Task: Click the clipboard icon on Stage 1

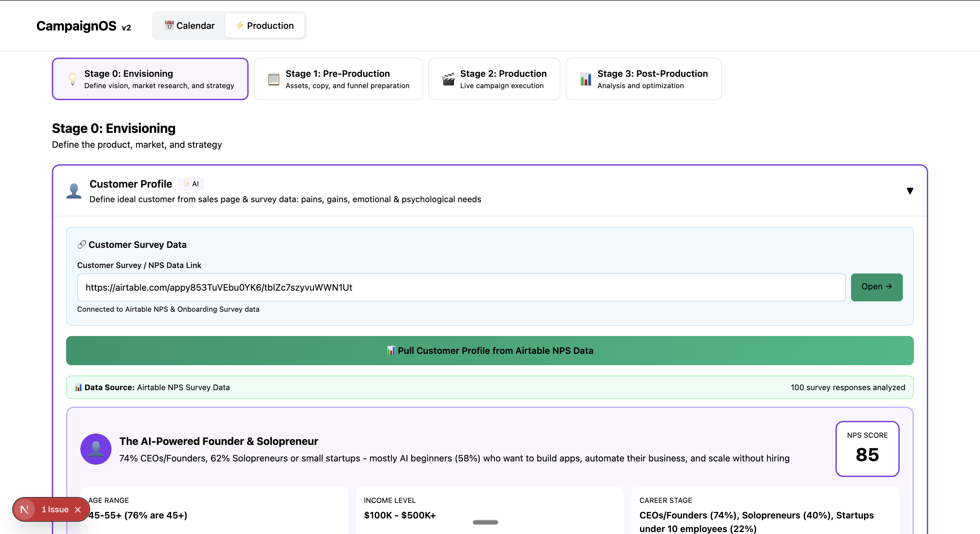Action: (274, 79)
